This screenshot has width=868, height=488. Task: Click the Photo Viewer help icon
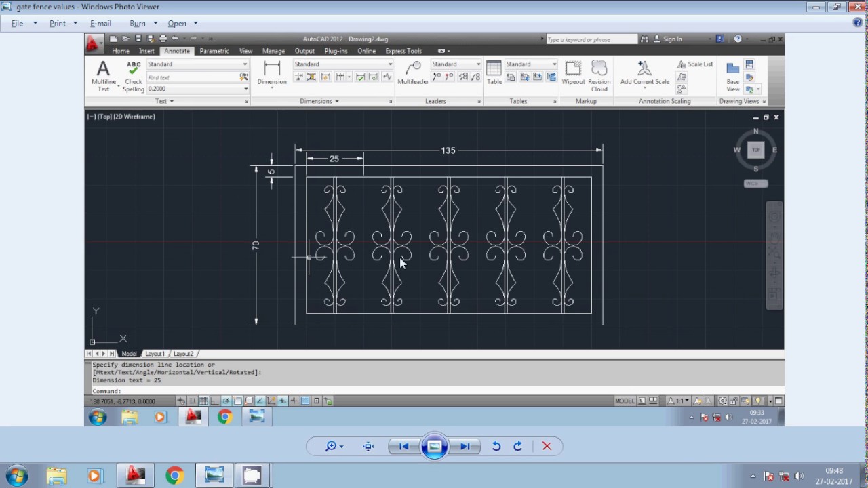(x=858, y=22)
